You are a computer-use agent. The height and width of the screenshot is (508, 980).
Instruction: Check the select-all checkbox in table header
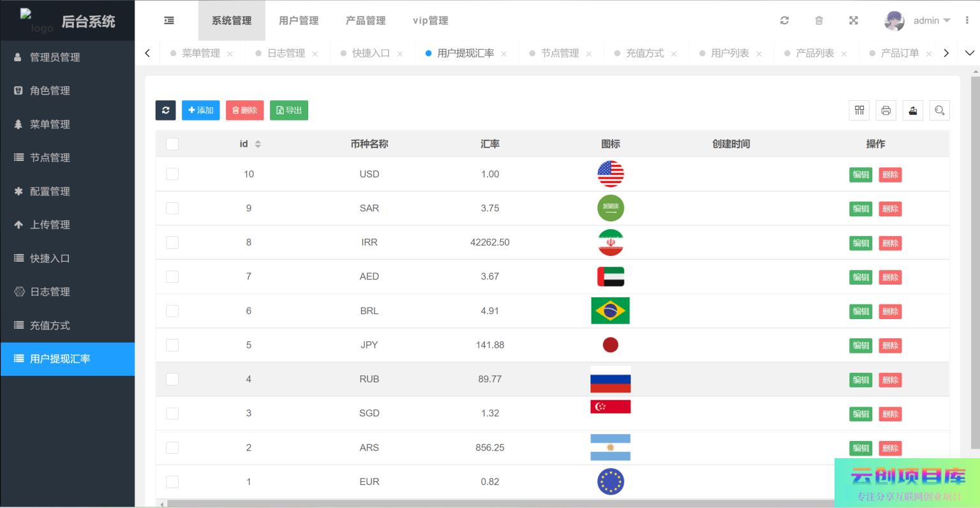pos(172,144)
